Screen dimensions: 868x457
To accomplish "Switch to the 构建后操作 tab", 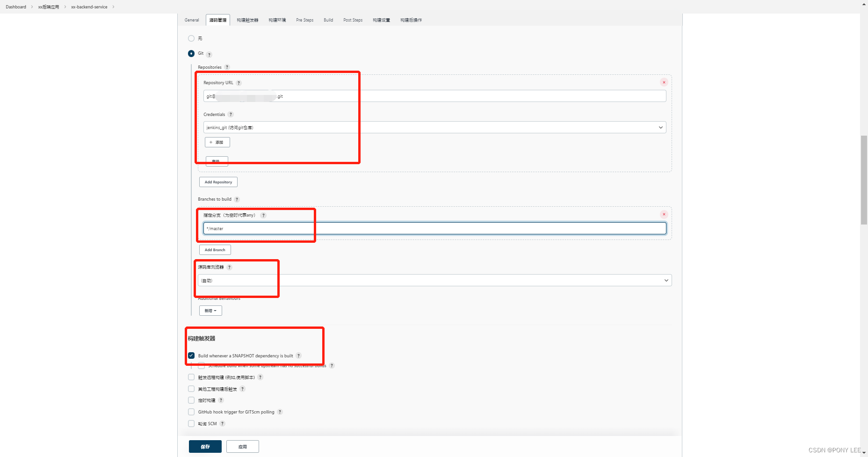I will click(x=411, y=20).
